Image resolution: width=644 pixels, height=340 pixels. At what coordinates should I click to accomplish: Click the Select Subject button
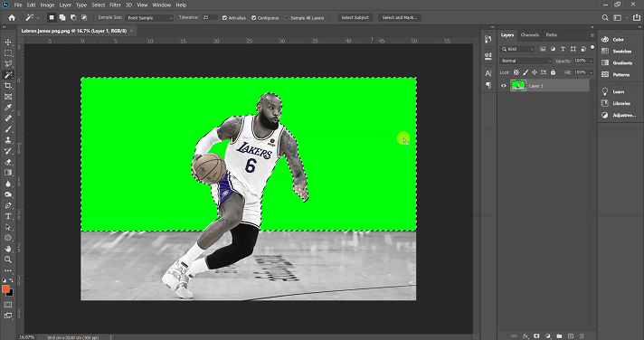(x=355, y=18)
